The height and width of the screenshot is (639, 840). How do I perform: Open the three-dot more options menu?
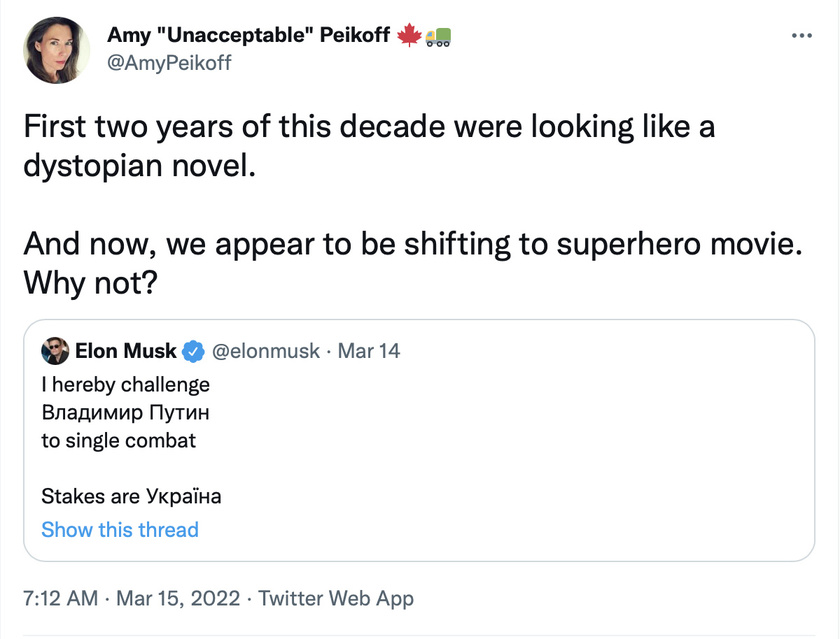coord(801,36)
